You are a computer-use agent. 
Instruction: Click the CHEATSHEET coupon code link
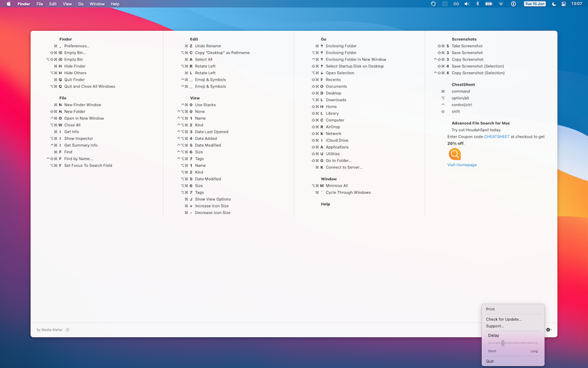click(498, 136)
